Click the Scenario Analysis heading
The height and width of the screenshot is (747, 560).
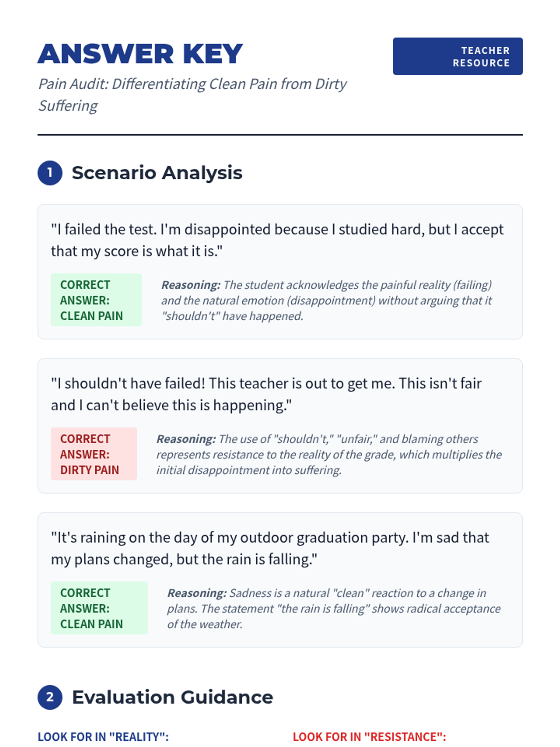157,173
